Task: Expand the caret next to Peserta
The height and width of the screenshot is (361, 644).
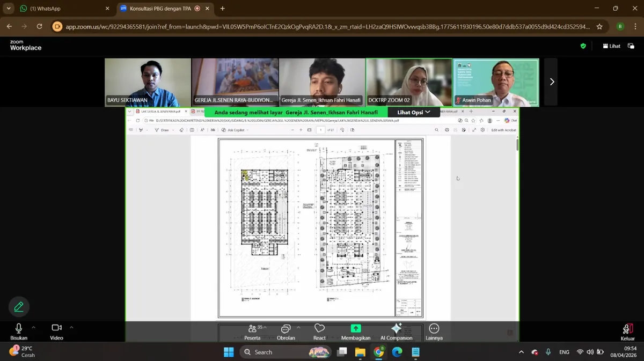Action: (x=265, y=327)
